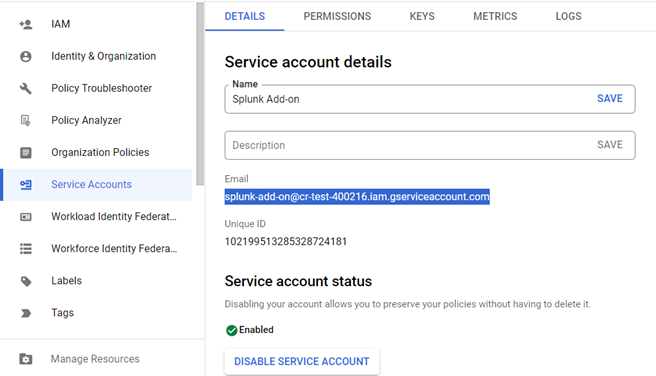
Task: Click the sidebar vertical scrollbar
Action: pos(200,94)
